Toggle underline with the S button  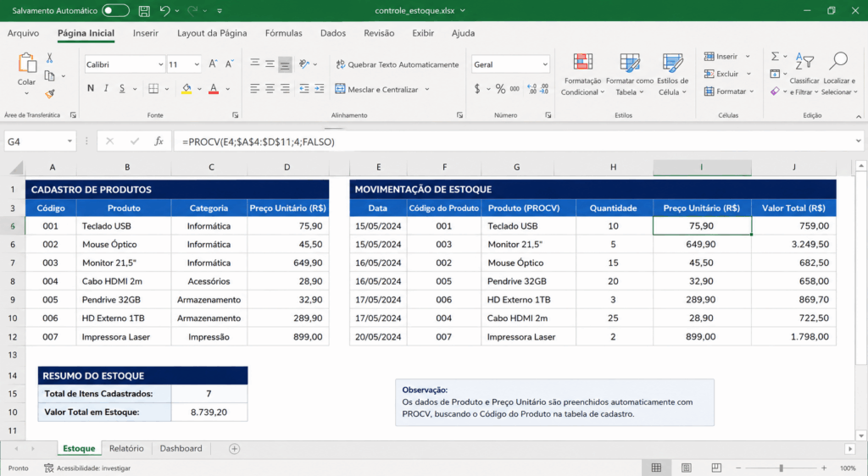122,88
